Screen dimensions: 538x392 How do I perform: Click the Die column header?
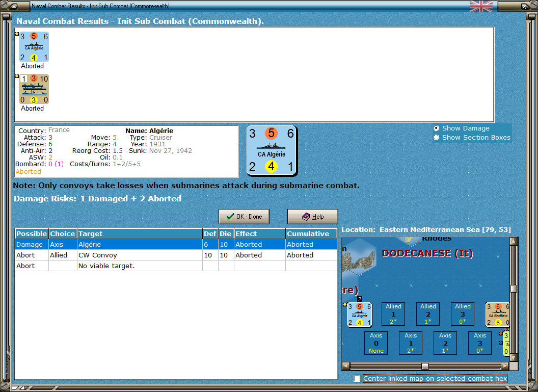point(226,234)
